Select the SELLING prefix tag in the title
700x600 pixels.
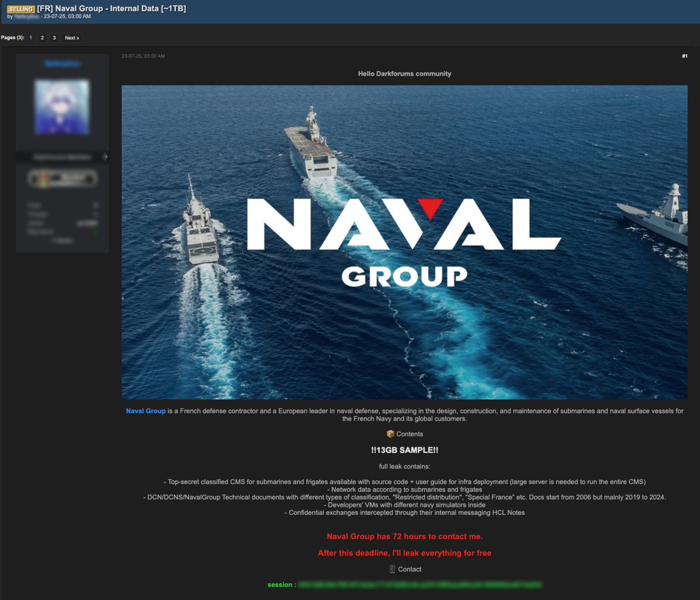20,9
